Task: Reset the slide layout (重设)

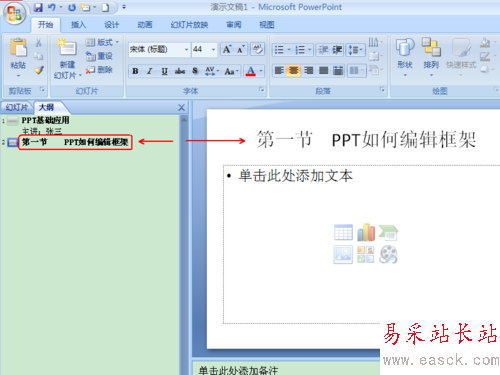Action: [99, 56]
